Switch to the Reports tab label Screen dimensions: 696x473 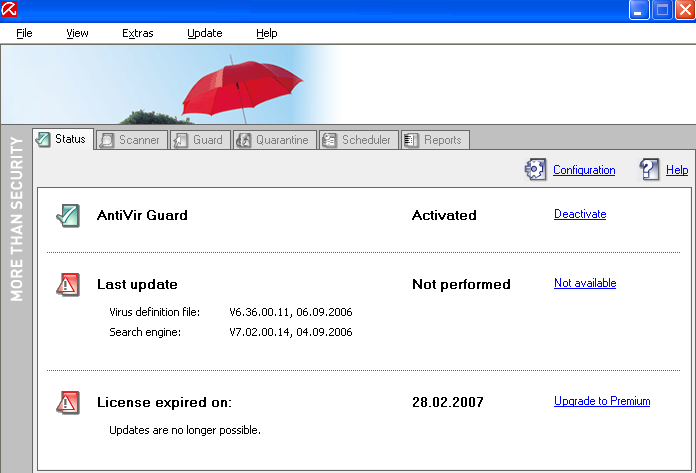(x=443, y=140)
